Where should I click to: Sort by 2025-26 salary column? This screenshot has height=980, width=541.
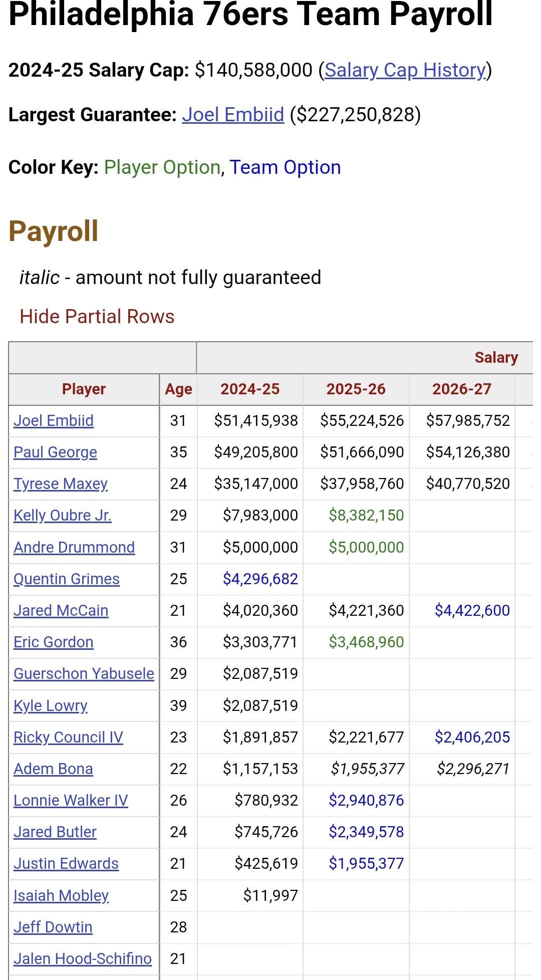pos(356,389)
